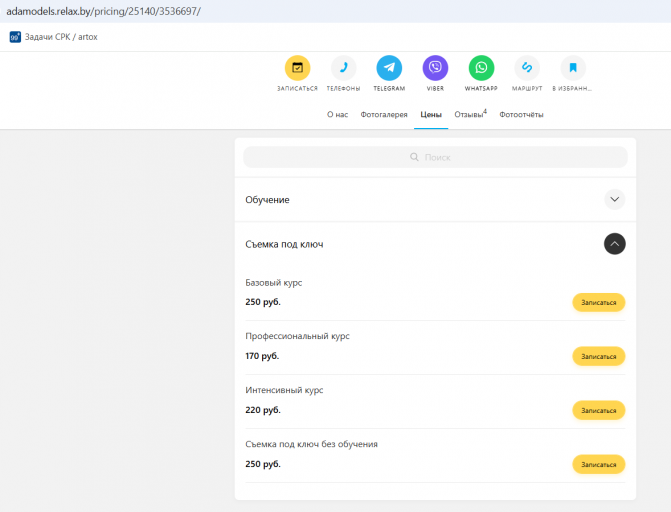Viewport: 671px width, 512px height.
Task: Open the Отзывы tab
Action: point(470,114)
